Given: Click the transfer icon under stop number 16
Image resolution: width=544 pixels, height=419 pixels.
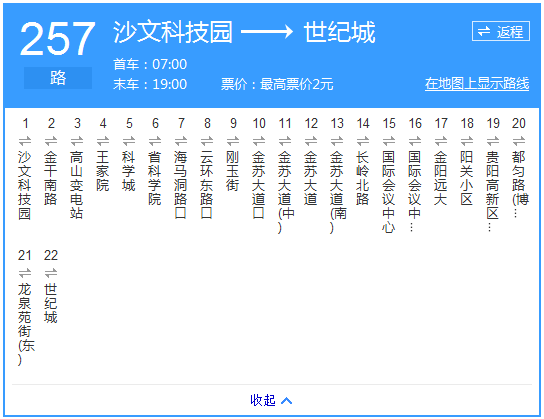Looking at the screenshot, I should click(415, 141).
